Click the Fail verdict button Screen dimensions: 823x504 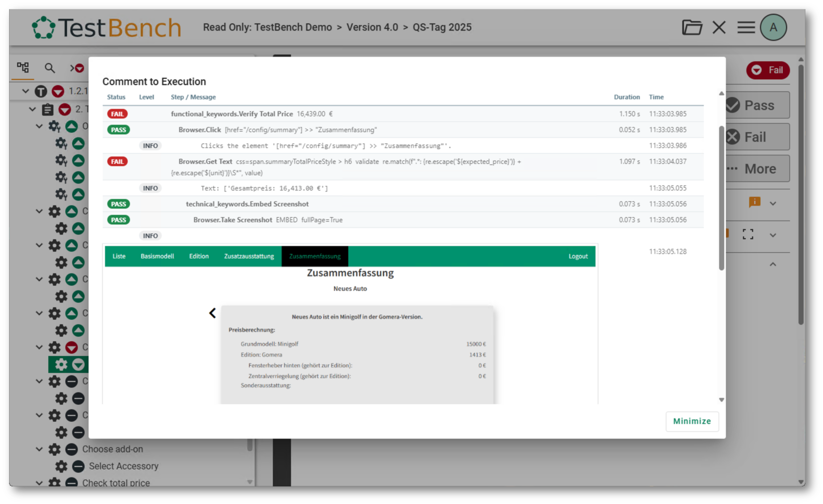757,137
